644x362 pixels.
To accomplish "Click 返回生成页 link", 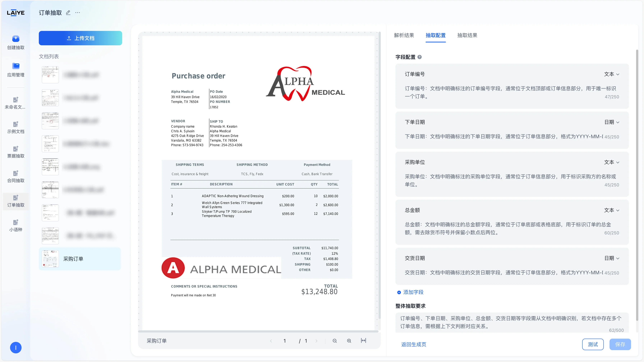I will [x=413, y=345].
